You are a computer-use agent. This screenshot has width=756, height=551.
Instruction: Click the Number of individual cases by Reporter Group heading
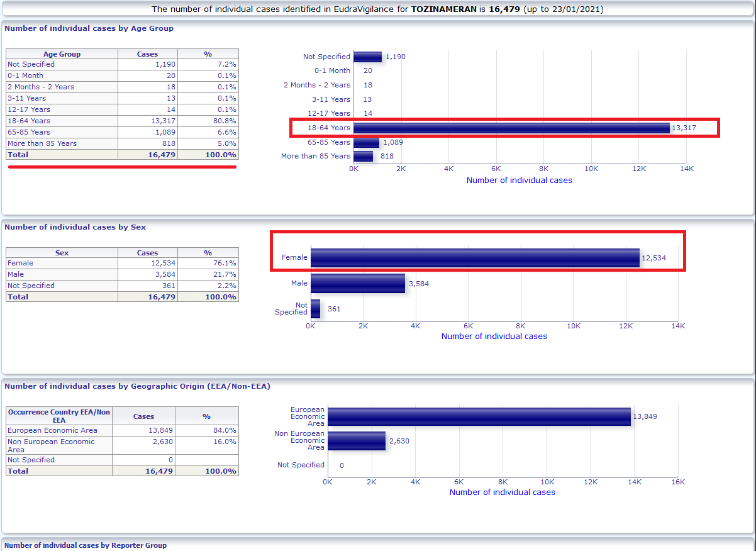[x=86, y=545]
